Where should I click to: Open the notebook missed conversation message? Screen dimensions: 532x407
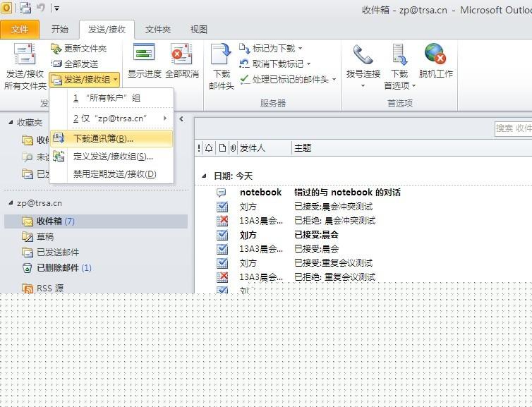coord(363,193)
